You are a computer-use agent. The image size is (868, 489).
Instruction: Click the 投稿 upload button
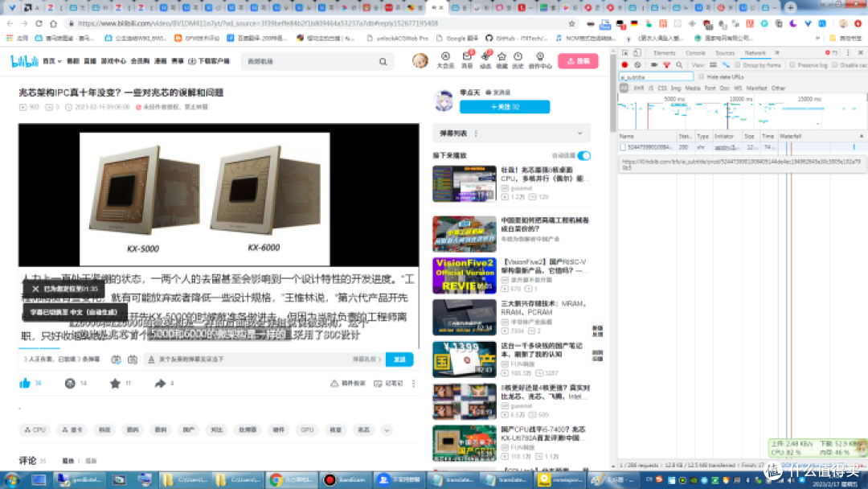(x=578, y=61)
